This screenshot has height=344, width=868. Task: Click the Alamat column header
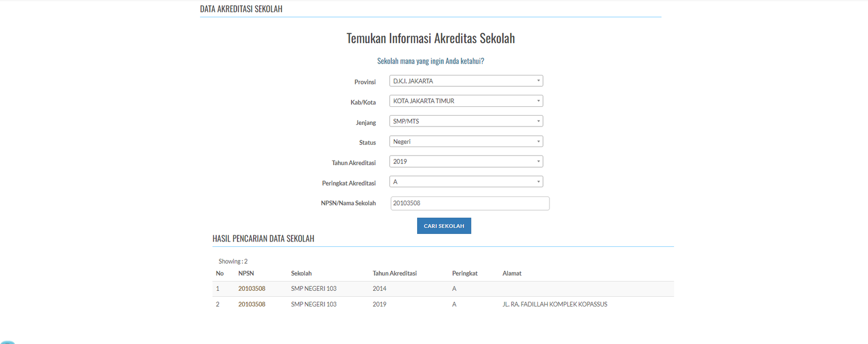(512, 273)
